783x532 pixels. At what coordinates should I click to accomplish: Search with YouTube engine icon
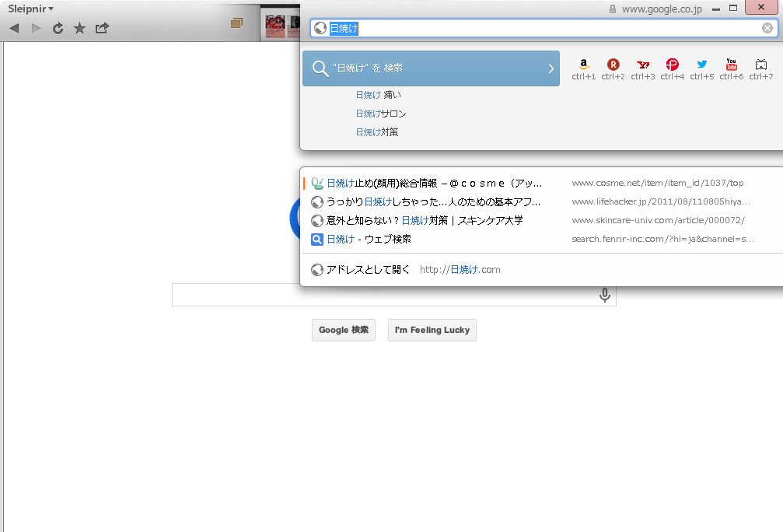(x=732, y=65)
